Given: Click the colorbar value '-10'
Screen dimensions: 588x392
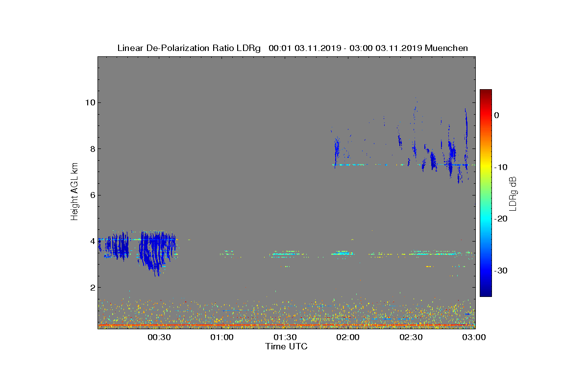Looking at the screenshot, I should coord(500,167).
